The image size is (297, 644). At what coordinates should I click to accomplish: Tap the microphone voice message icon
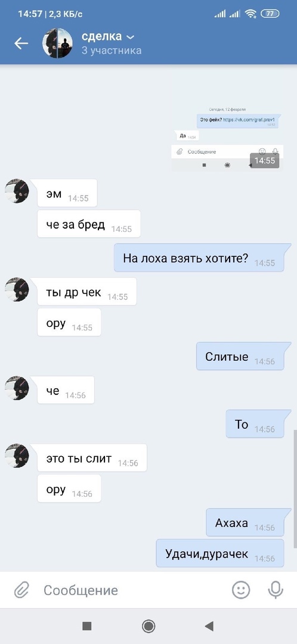click(276, 590)
